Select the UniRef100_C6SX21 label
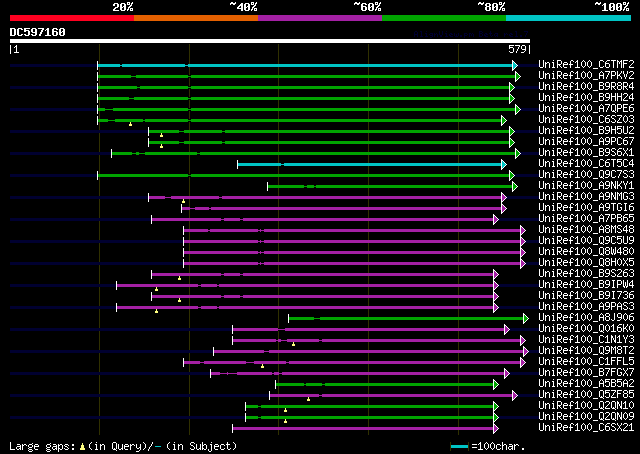This screenshot has width=640, height=454. click(x=586, y=428)
